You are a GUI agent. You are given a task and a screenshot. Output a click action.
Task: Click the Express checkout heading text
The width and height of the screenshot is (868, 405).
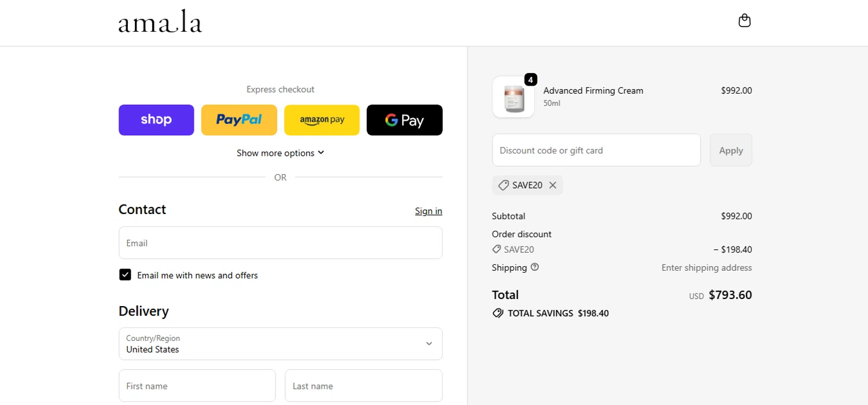tap(281, 89)
